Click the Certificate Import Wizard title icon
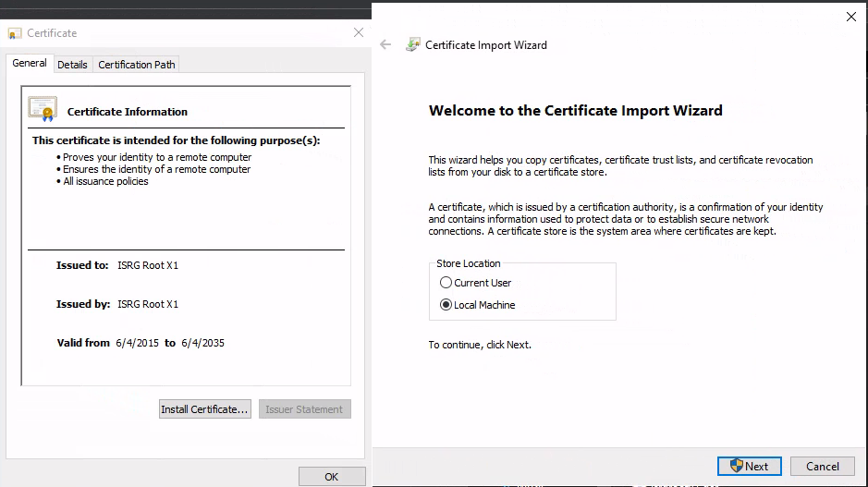 [413, 44]
